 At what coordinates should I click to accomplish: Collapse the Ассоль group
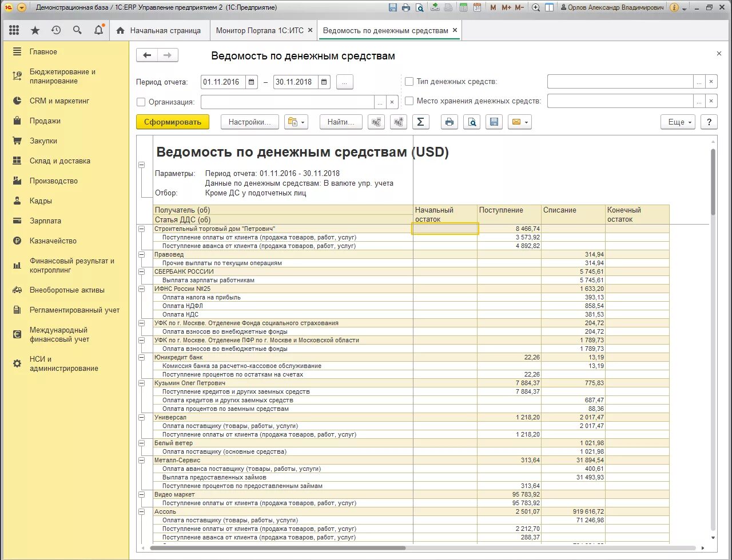[x=141, y=511]
